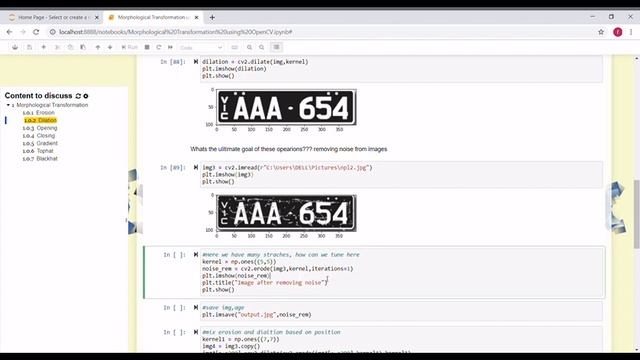Image resolution: width=640 pixels, height=360 pixels.
Task: Select the 'Whats the ultimate goal' markdown text
Action: coord(289,149)
